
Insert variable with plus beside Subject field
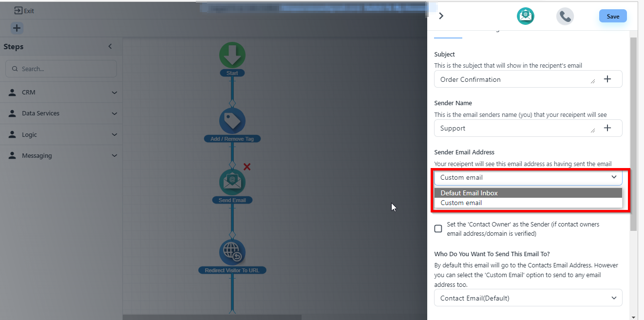(x=607, y=79)
